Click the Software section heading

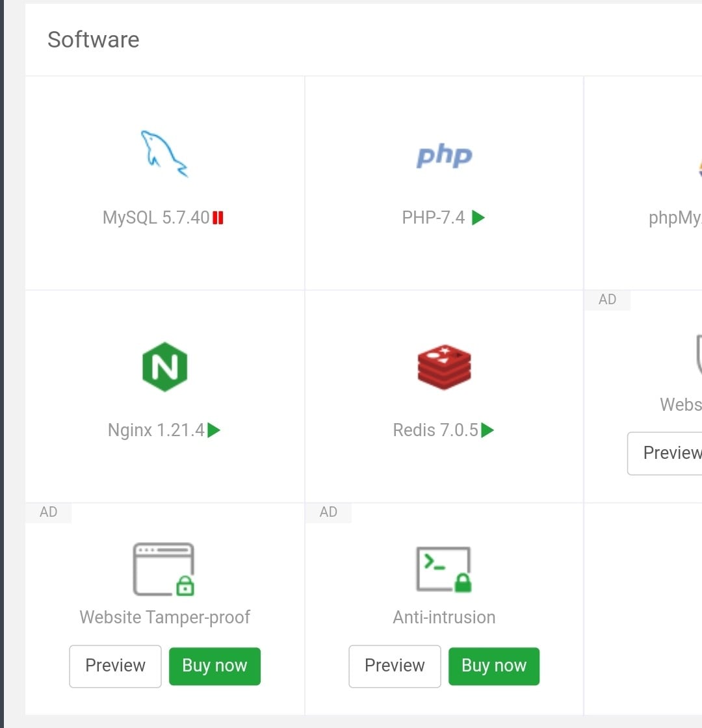94,40
